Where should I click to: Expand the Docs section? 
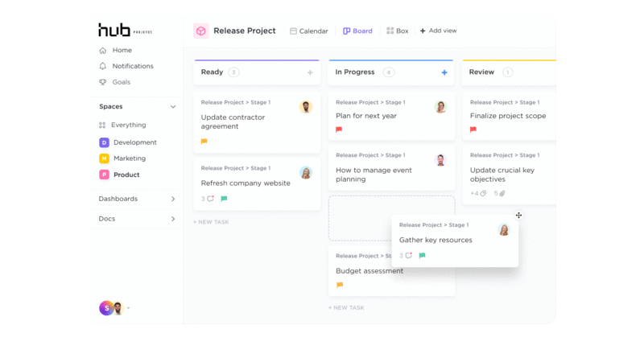coord(172,219)
